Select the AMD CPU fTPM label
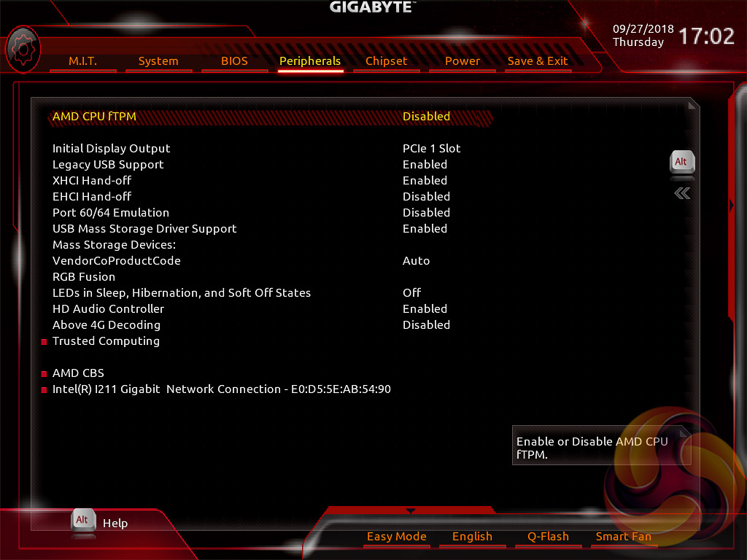This screenshot has height=560, width=747. 94,116
